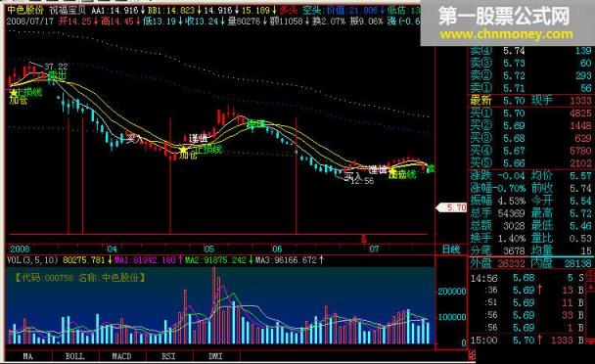Select the 买③ 5.68 bid row
The width and height of the screenshot is (595, 364).
point(530,138)
